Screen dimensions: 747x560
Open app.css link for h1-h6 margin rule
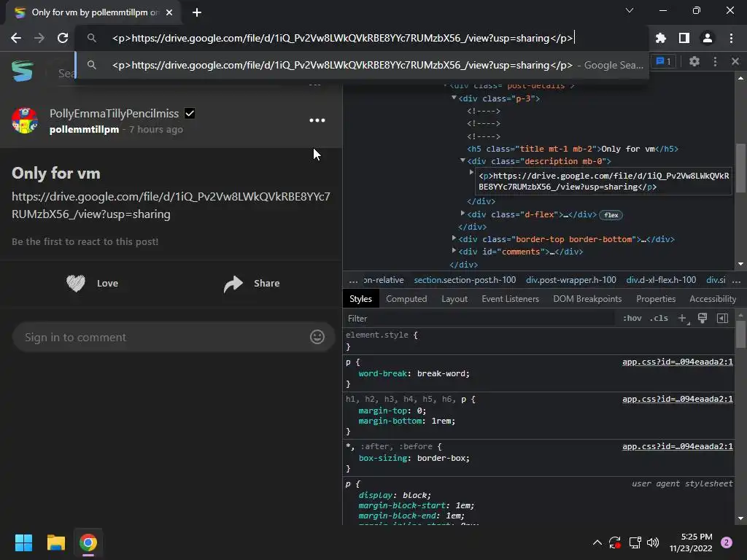678,399
